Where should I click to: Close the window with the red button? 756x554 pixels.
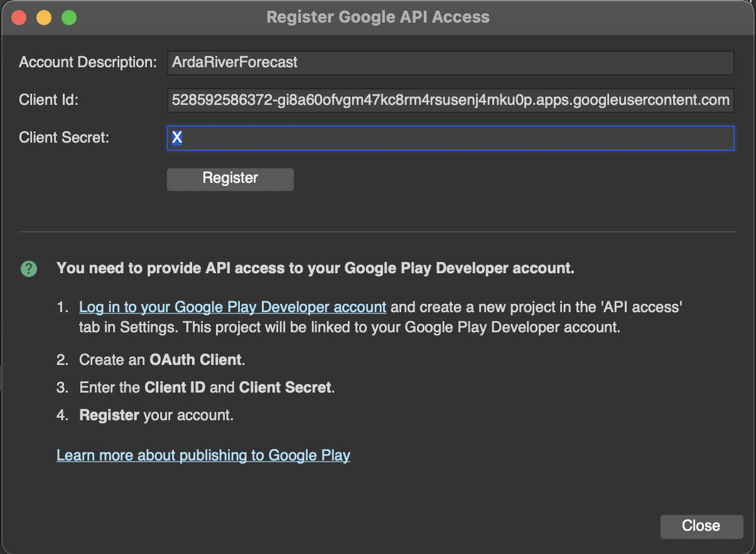coord(19,18)
